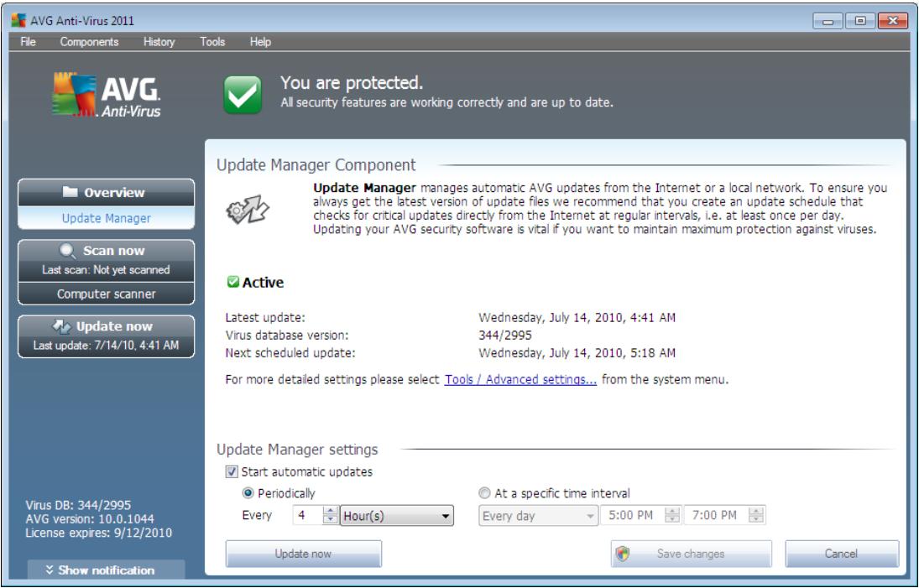The image size is (919, 588).
Task: Click 'License expires: 9/12/2010' text
Action: point(98,533)
